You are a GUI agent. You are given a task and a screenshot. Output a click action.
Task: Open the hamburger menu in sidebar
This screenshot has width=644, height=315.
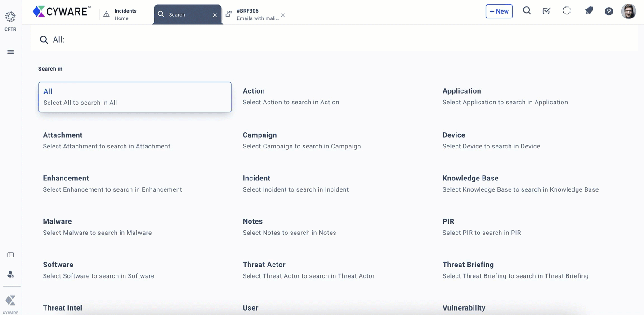point(11,52)
